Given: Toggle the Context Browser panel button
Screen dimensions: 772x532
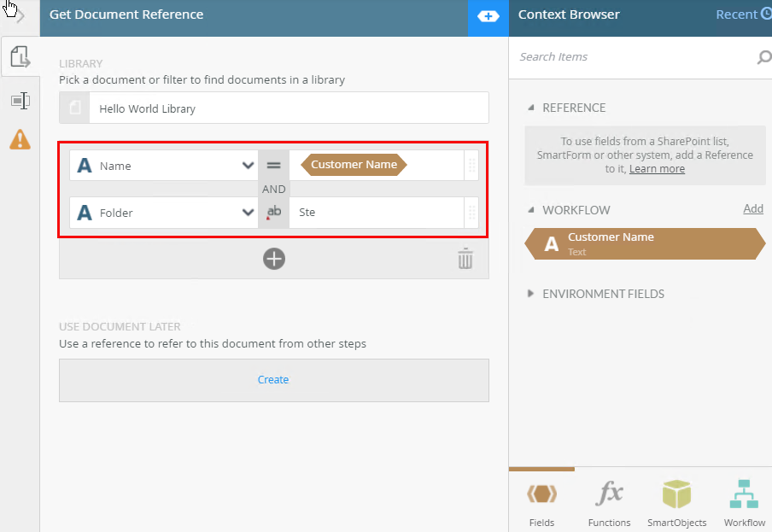Looking at the screenshot, I should tap(488, 16).
